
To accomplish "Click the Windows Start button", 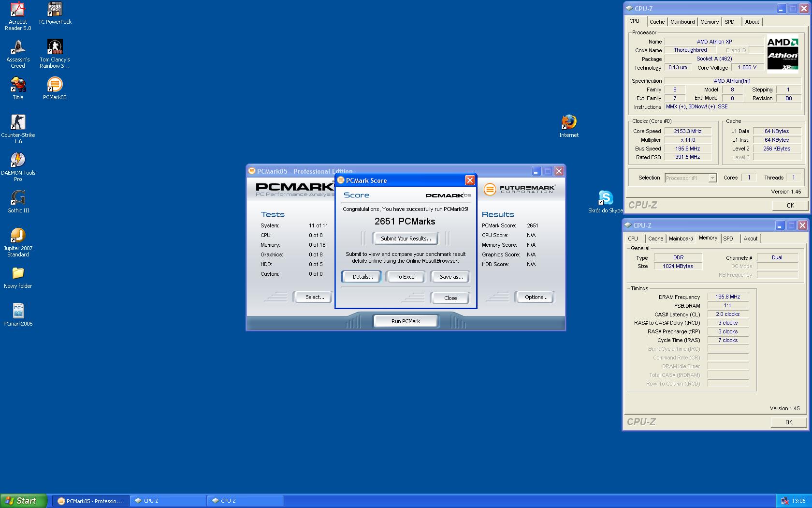I will [24, 501].
